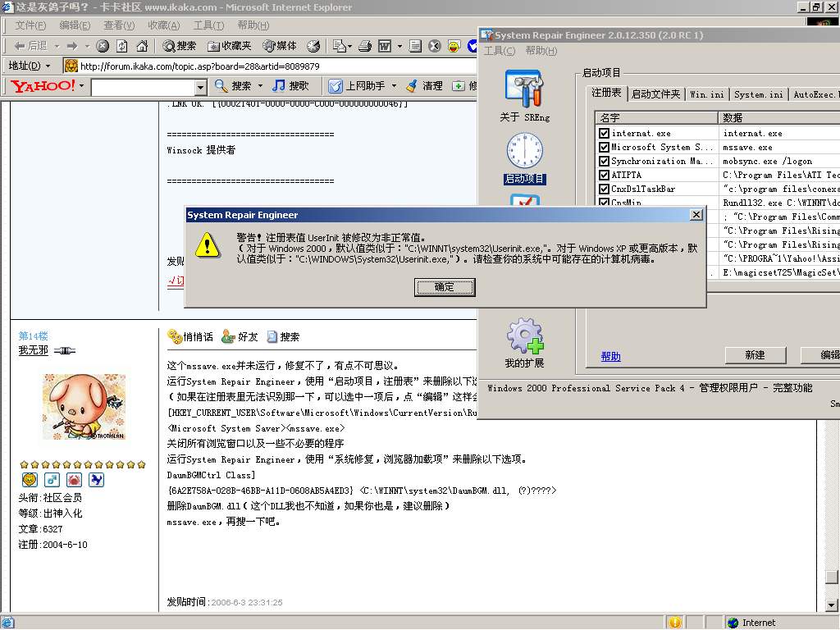Screen dimensions: 840x630
Task: Open the Forward button history dropdown arrow
Action: pos(87,47)
